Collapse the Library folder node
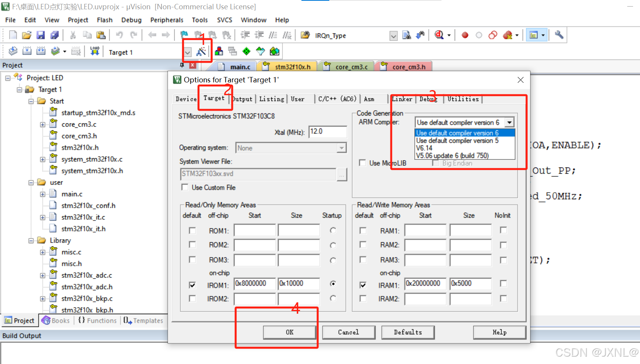The width and height of the screenshot is (640, 364). coord(31,241)
